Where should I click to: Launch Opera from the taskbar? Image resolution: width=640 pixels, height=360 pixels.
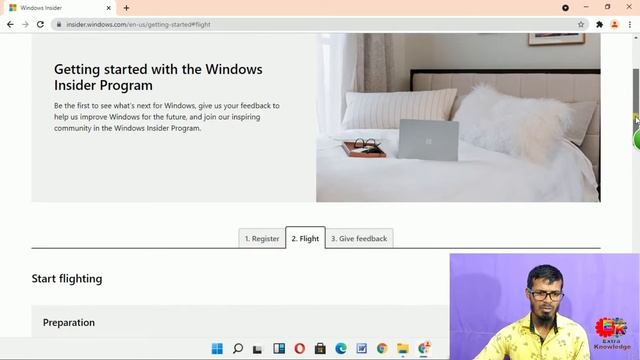click(x=300, y=349)
